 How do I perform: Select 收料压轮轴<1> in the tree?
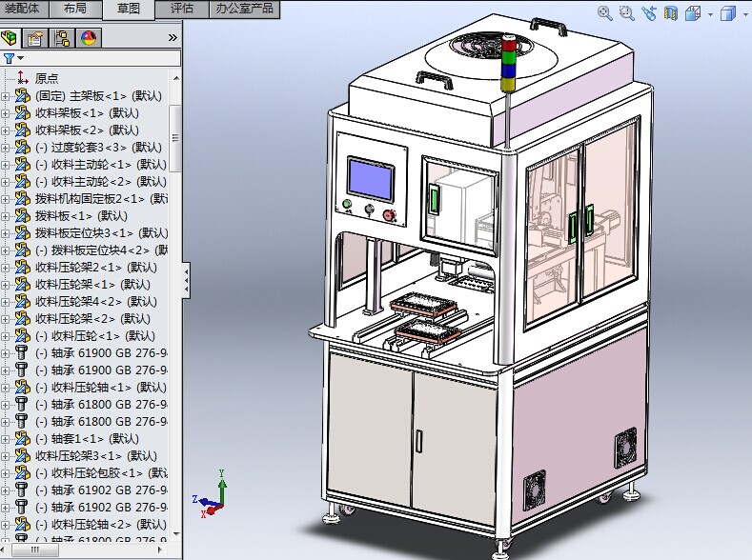[101, 387]
